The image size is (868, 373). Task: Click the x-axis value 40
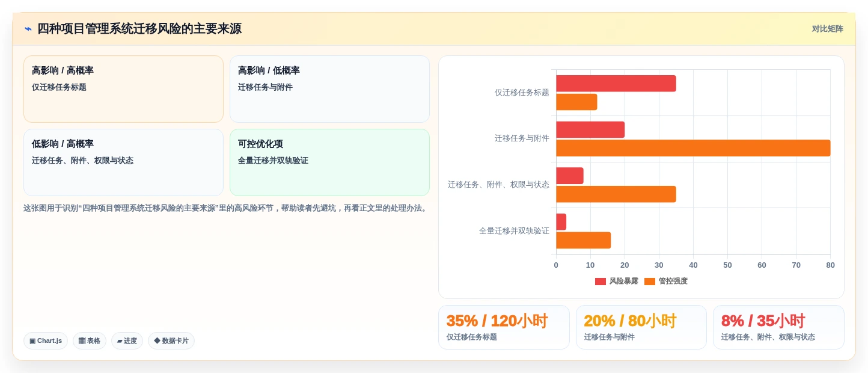(693, 265)
